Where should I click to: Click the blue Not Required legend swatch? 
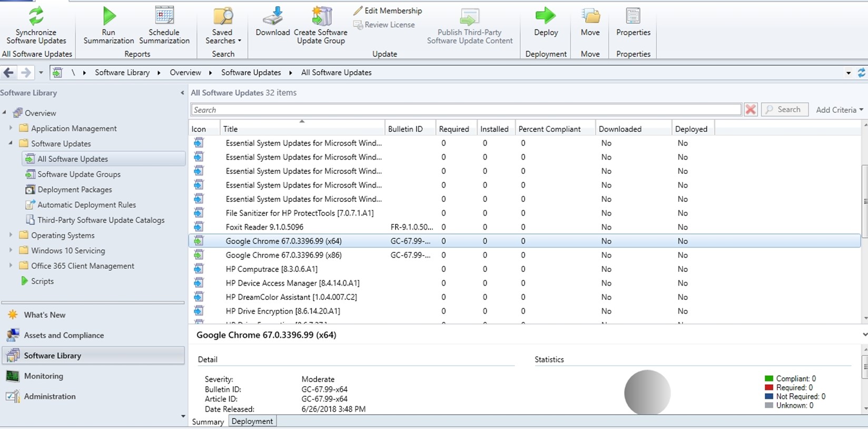tap(768, 396)
